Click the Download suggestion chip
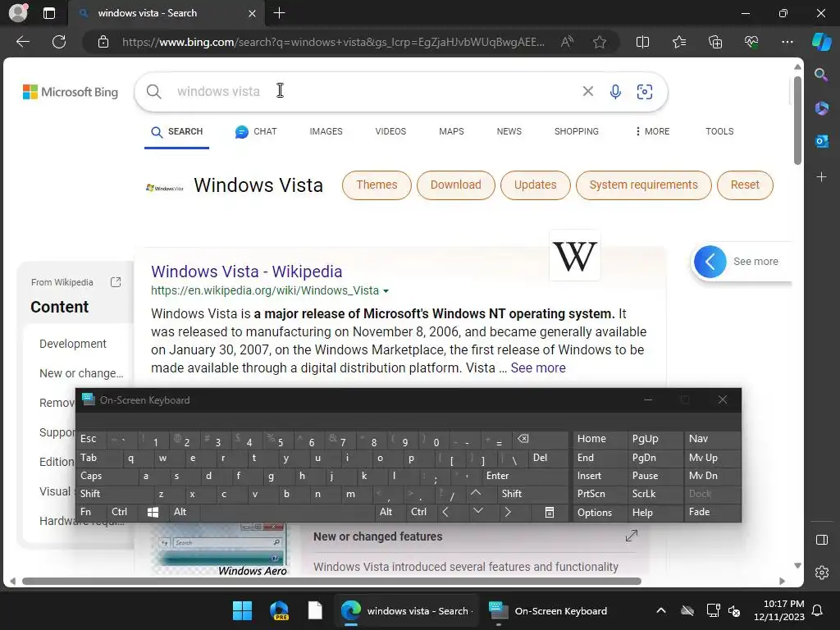Screen dimensions: 840x630 pos(456,185)
